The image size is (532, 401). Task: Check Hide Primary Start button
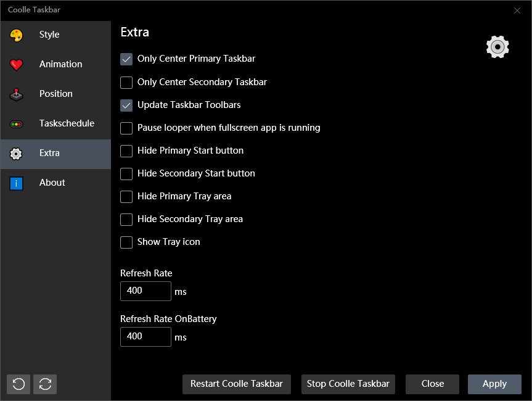point(126,151)
